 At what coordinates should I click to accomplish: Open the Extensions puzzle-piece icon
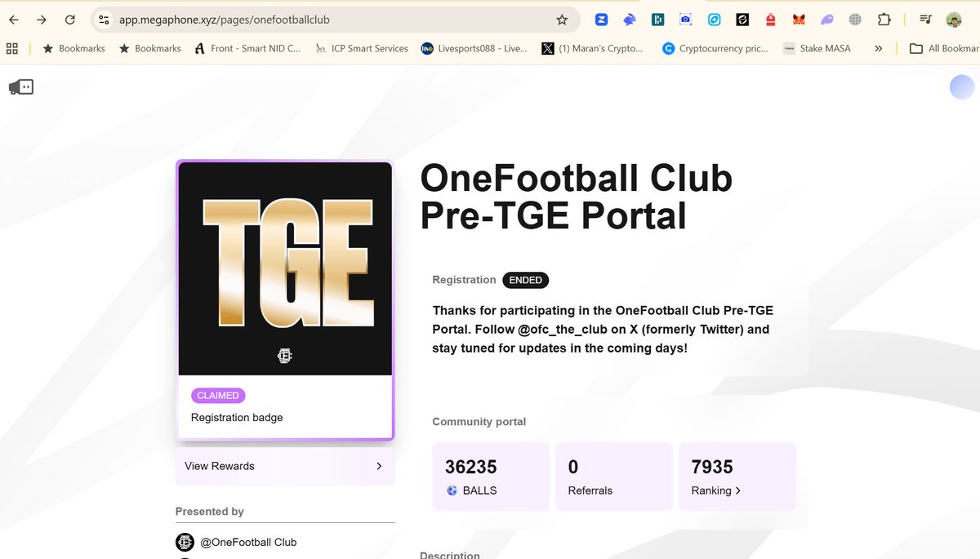click(x=885, y=20)
